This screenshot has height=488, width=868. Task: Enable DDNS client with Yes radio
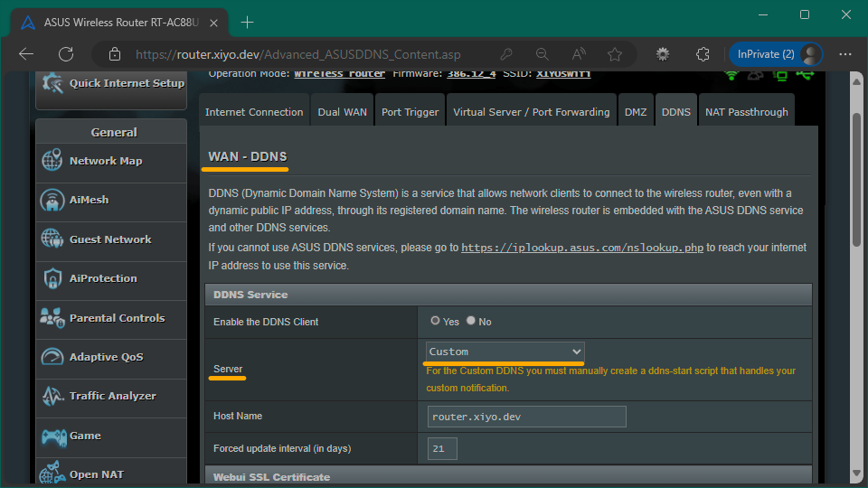point(436,321)
